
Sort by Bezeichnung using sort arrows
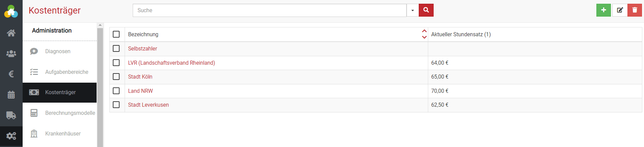[x=424, y=34]
